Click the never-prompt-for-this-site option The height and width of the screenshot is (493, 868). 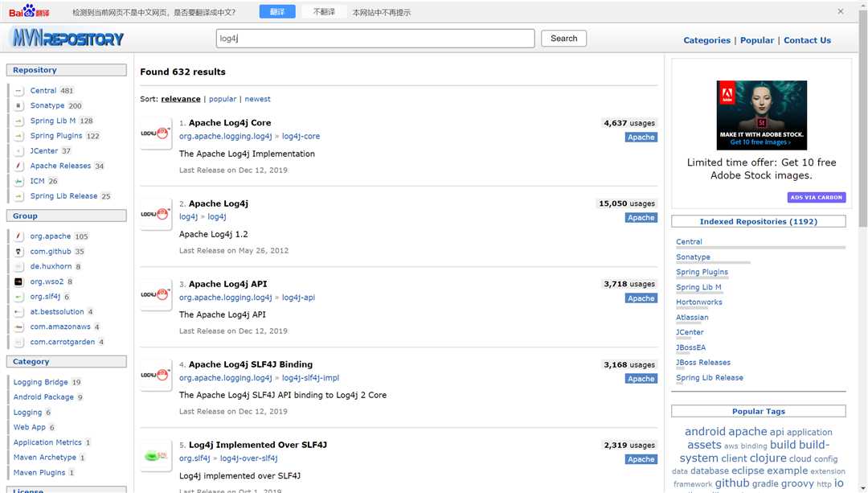tap(382, 12)
